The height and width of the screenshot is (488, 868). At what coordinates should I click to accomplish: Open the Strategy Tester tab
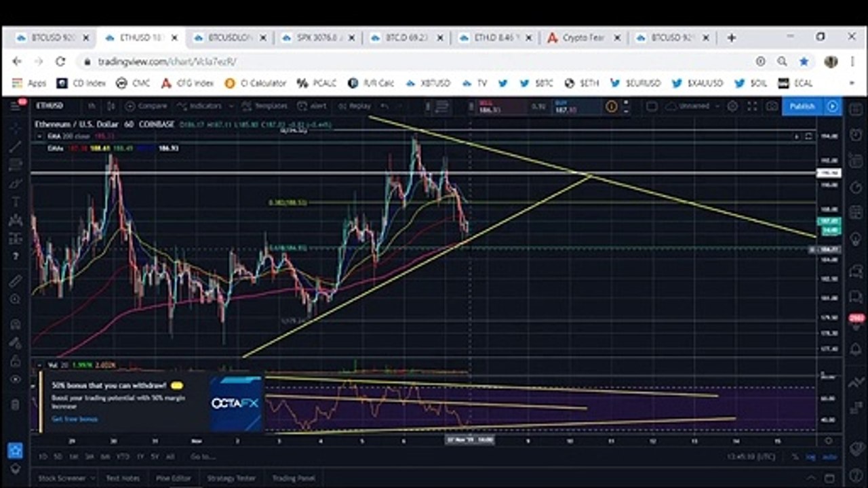[231, 478]
